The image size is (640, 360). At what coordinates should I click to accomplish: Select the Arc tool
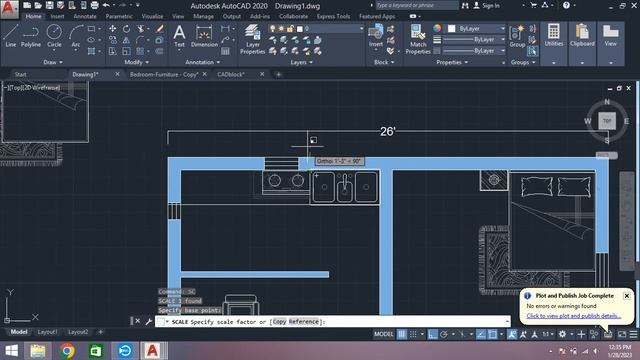tap(76, 36)
